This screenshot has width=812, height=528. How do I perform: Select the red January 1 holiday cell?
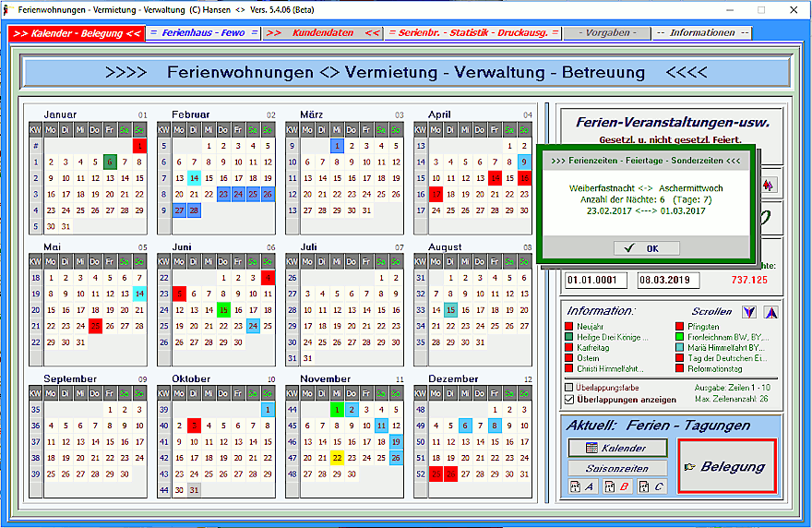[x=139, y=145]
